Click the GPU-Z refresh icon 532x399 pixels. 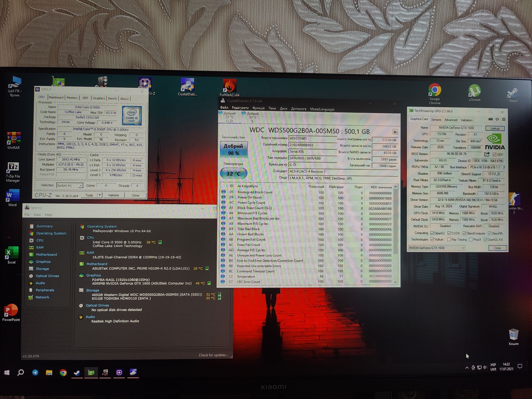point(497,119)
